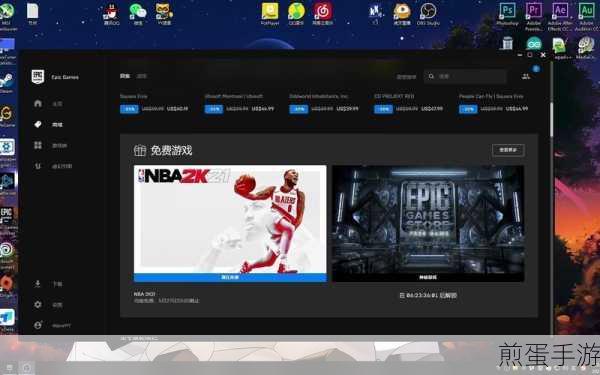Open PotPlayer desktop shortcut

(270, 13)
